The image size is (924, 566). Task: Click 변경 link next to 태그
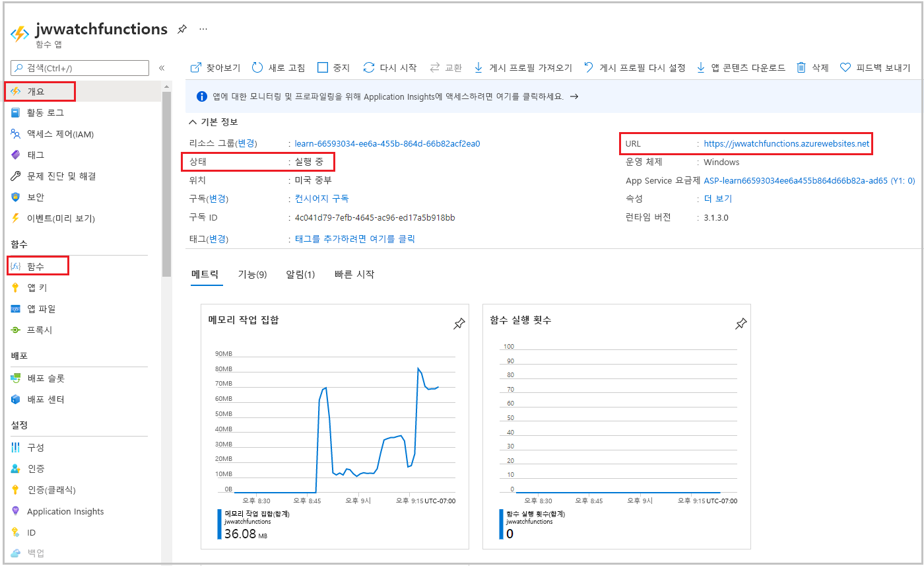pos(218,238)
